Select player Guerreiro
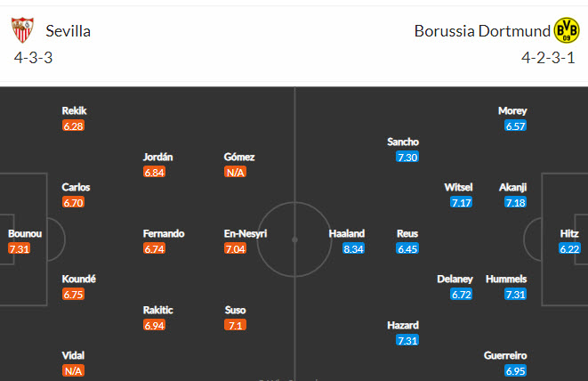 506,355
